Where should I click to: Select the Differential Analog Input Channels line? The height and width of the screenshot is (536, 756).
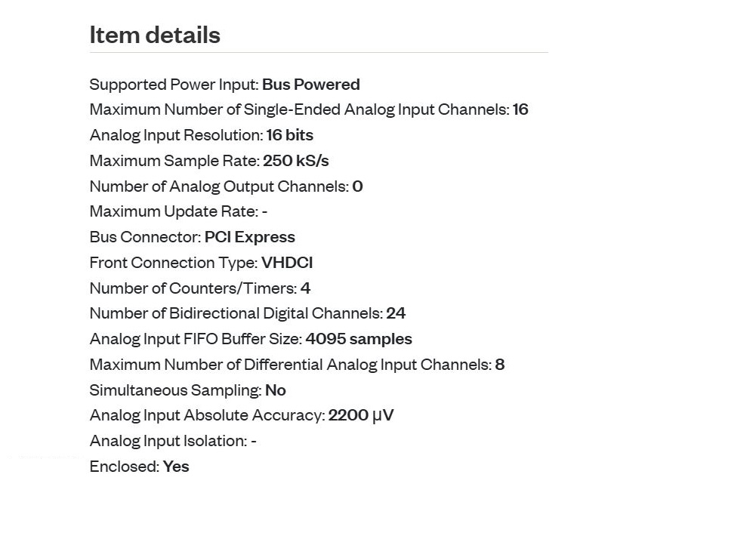click(x=297, y=365)
